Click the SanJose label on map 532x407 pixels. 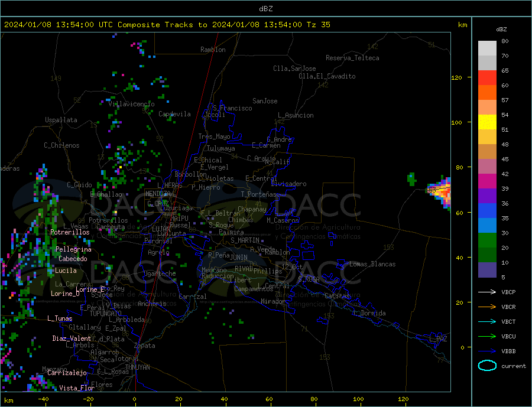[265, 101]
